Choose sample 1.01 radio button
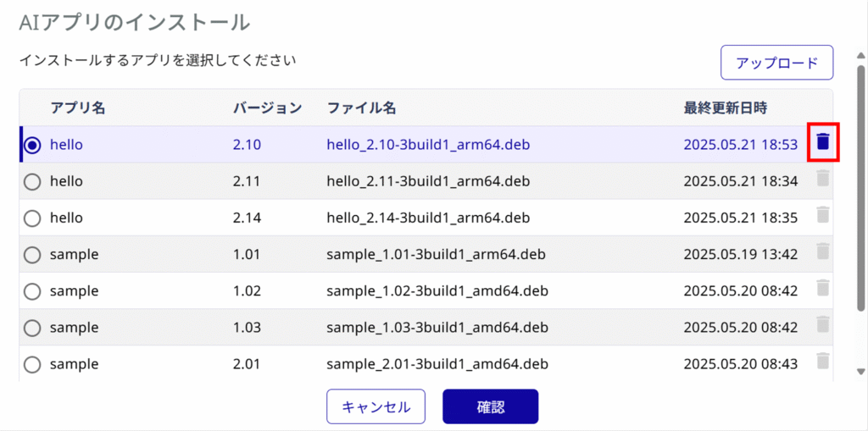868x431 pixels. click(33, 255)
